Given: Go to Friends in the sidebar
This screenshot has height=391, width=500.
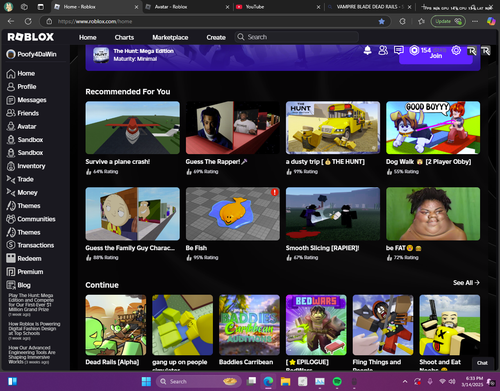Looking at the screenshot, I should tap(23, 113).
